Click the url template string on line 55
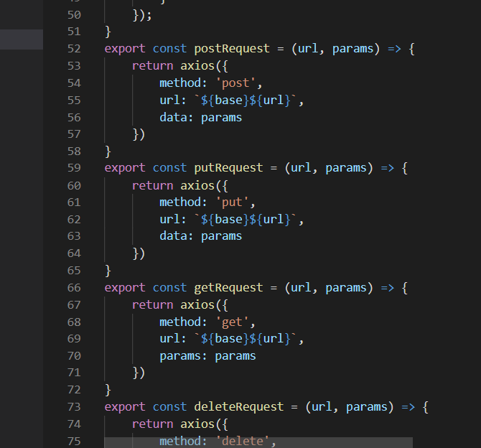481x448 pixels. [x=246, y=101]
